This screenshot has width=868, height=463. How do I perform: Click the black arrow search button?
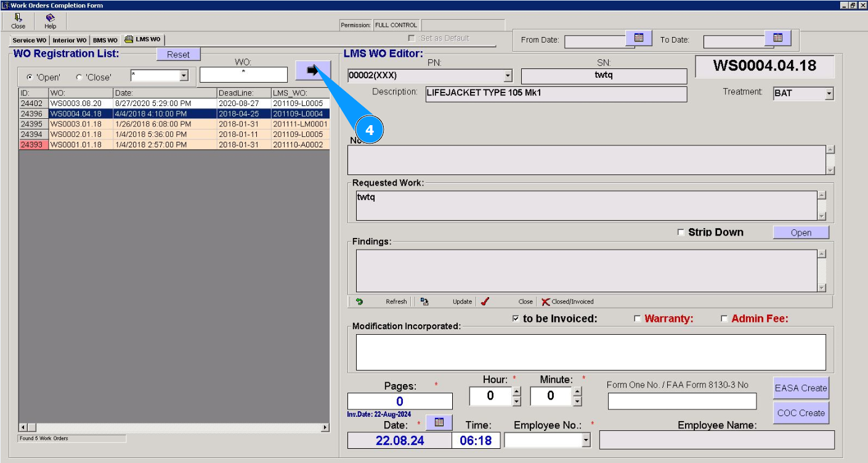pyautogui.click(x=312, y=70)
